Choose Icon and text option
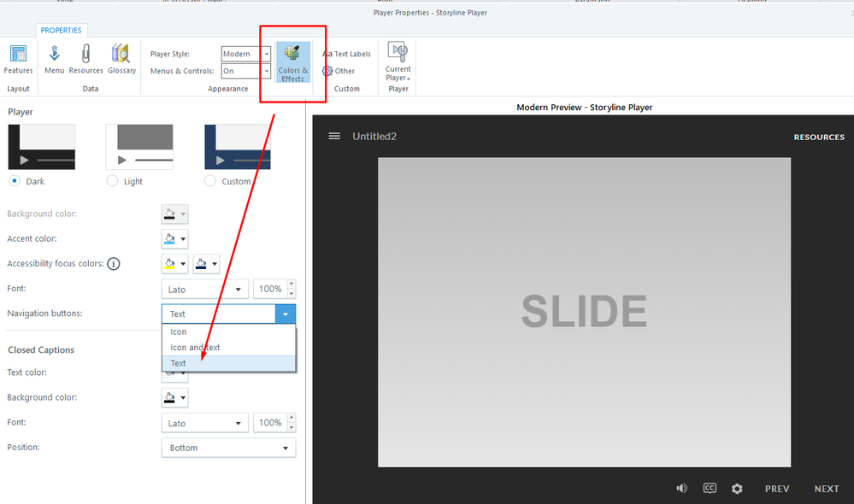The image size is (854, 504). coord(229,348)
